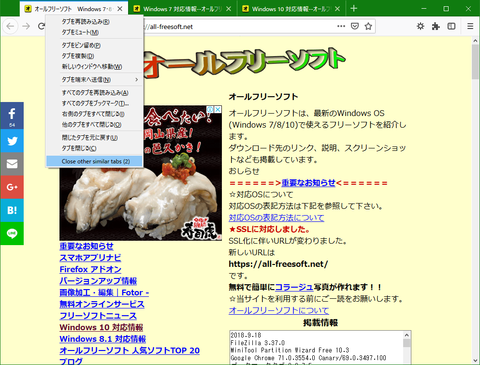480x365 pixels.
Task: Click Close other similar tabs (2)
Action: coord(94,161)
